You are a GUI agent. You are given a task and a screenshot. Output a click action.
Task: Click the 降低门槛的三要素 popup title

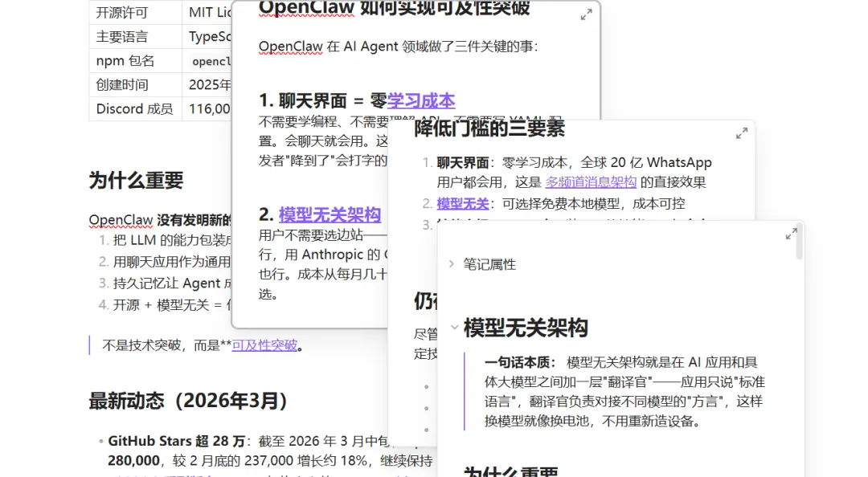489,128
